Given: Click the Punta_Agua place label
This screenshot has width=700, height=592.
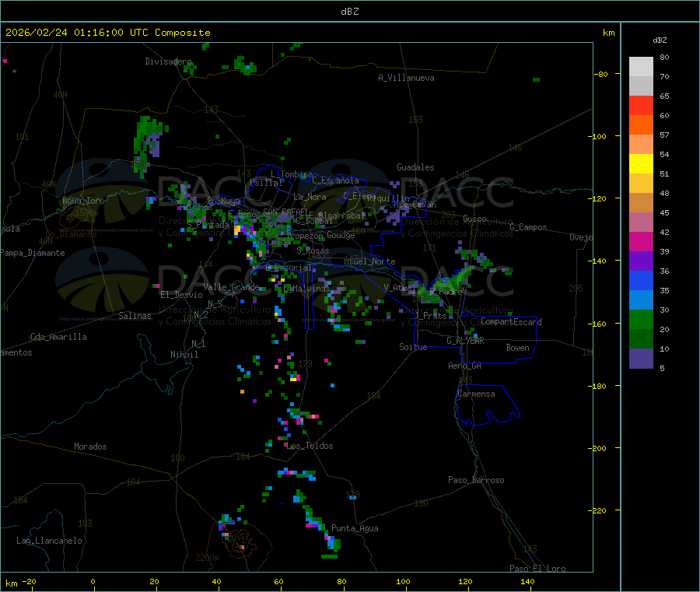Looking at the screenshot, I should click(355, 528).
